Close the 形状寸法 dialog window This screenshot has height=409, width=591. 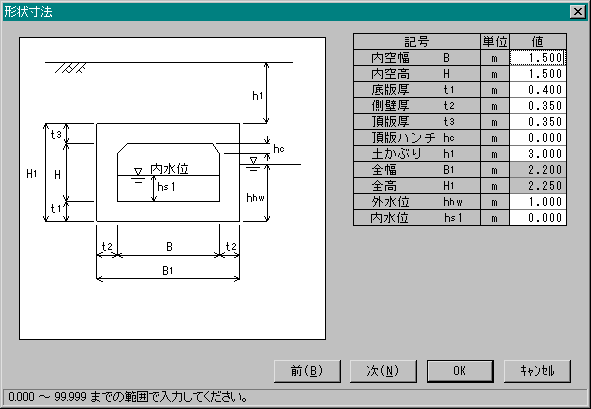pos(577,12)
